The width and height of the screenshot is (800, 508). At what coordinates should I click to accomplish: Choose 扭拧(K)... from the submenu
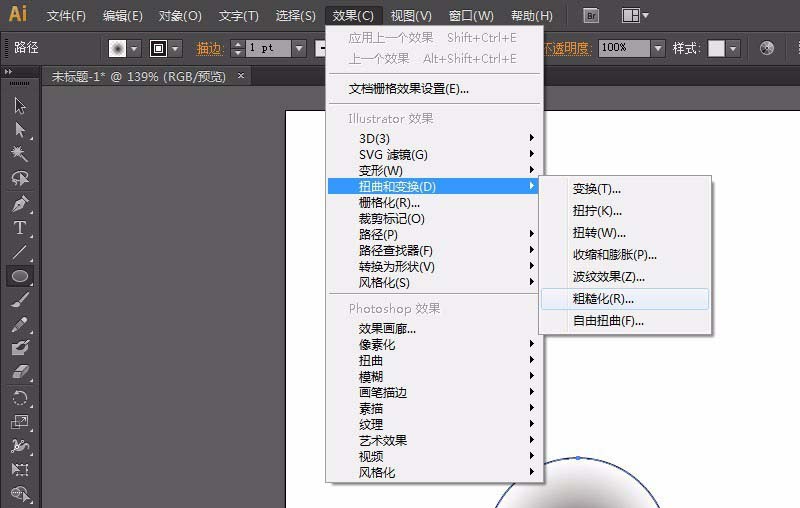coord(625,211)
